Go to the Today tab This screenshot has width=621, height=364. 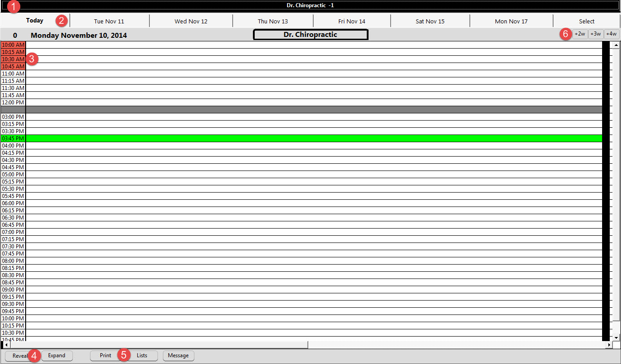(x=35, y=21)
